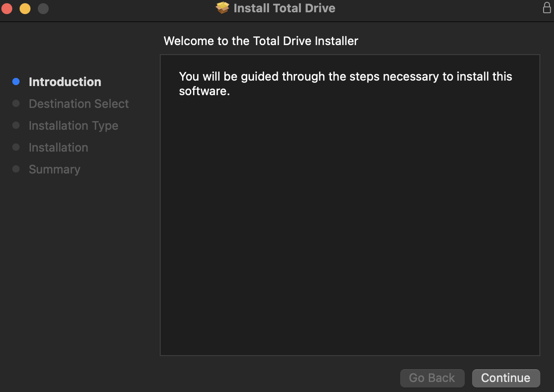The height and width of the screenshot is (392, 554).
Task: Select the Introduction step in the sidebar
Action: tap(65, 81)
